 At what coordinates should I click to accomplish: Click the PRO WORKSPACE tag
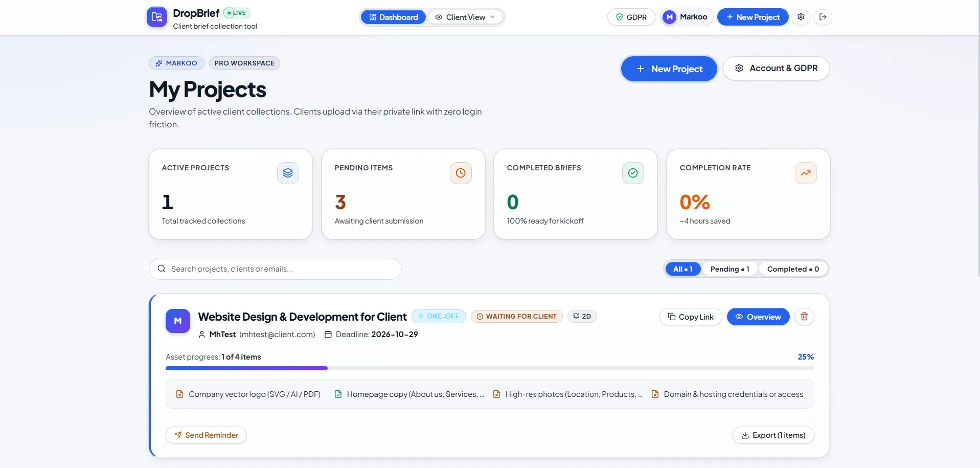(x=244, y=63)
